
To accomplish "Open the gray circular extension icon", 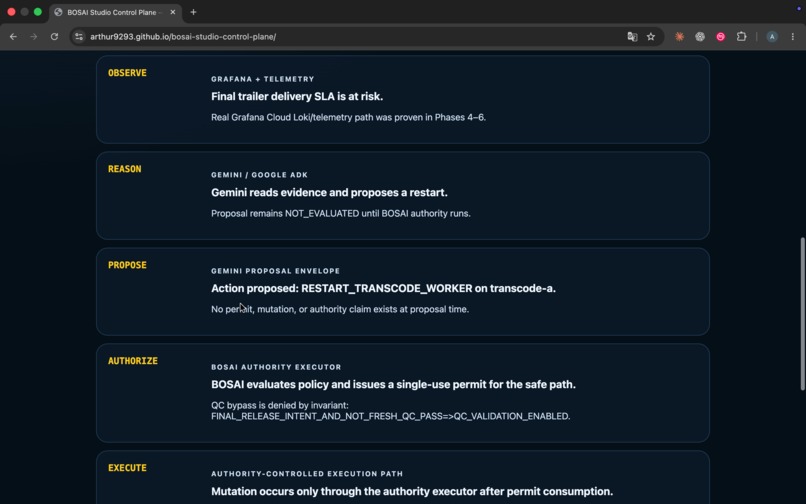I will click(700, 37).
